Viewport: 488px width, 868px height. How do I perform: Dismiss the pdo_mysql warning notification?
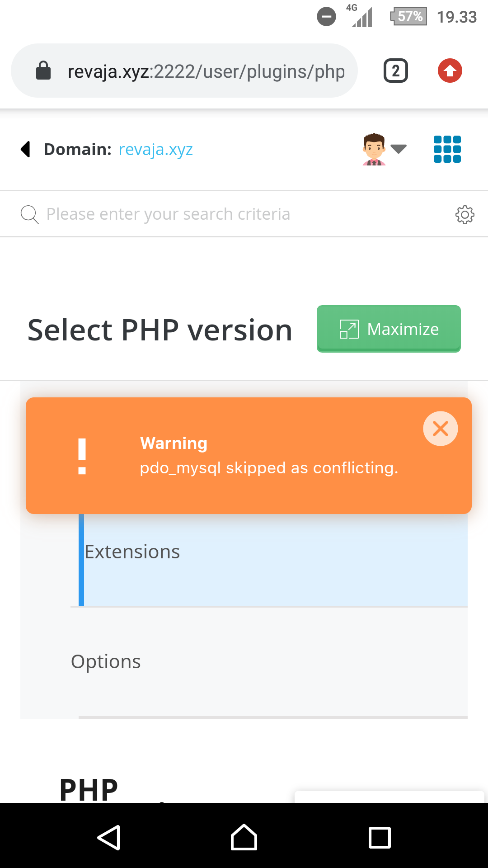[x=440, y=429]
